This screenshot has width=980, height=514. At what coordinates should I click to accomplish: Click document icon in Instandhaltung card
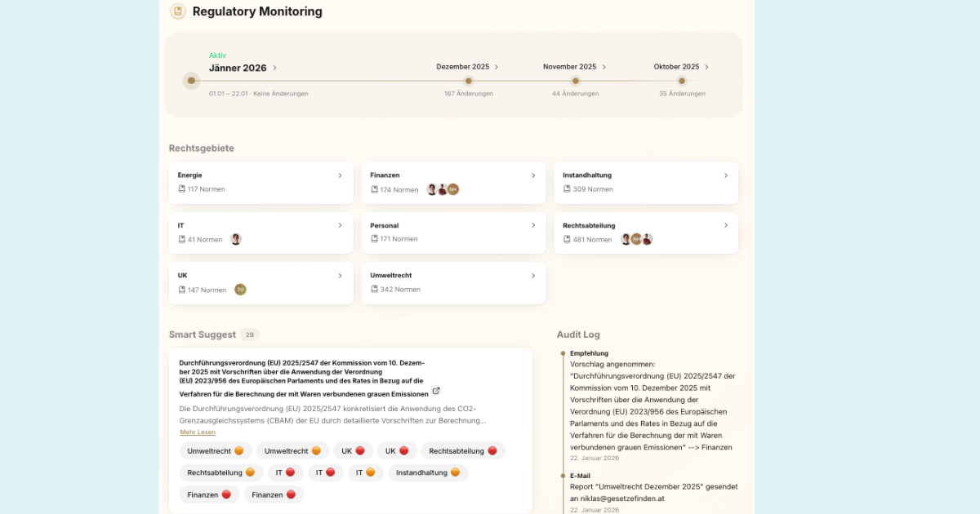(568, 189)
